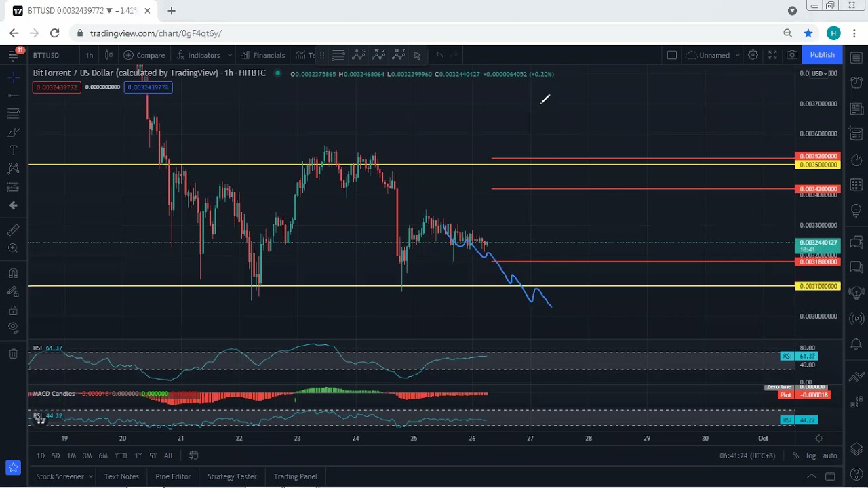Viewport: 868px width, 488px height.
Task: Select the horizontal lines tool in floating toolbar
Action: coord(338,55)
